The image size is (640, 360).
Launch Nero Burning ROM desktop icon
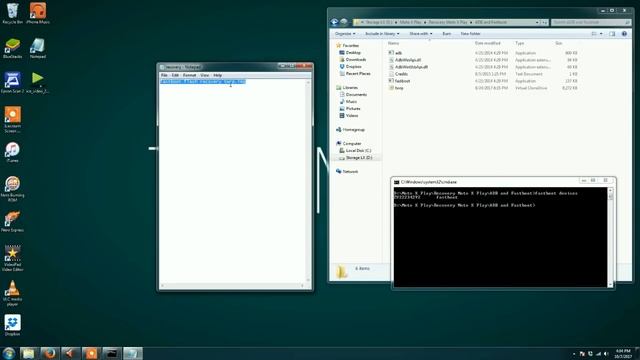pos(12,189)
